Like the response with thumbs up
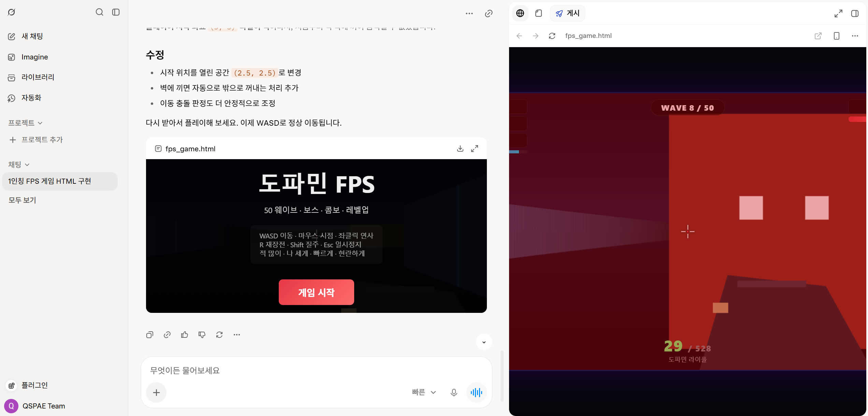Viewport: 868px width, 416px height. pyautogui.click(x=185, y=335)
